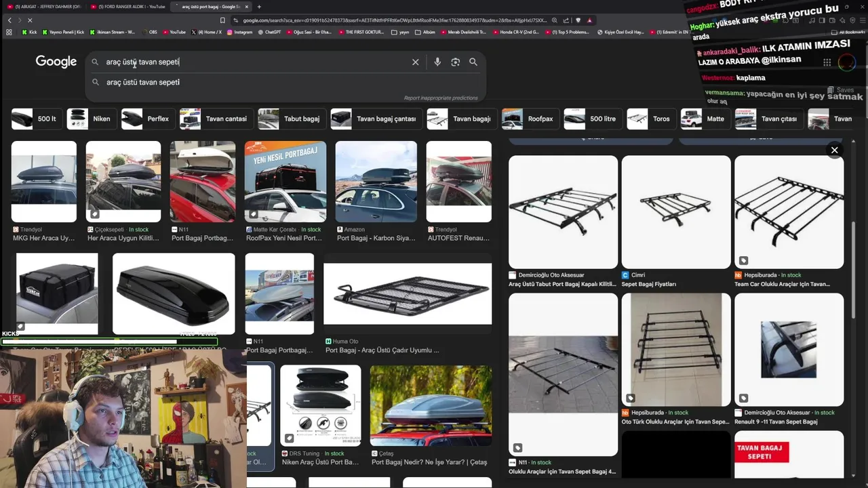This screenshot has height=488, width=868.
Task: Open the OBS bookmark
Action: pos(150,32)
